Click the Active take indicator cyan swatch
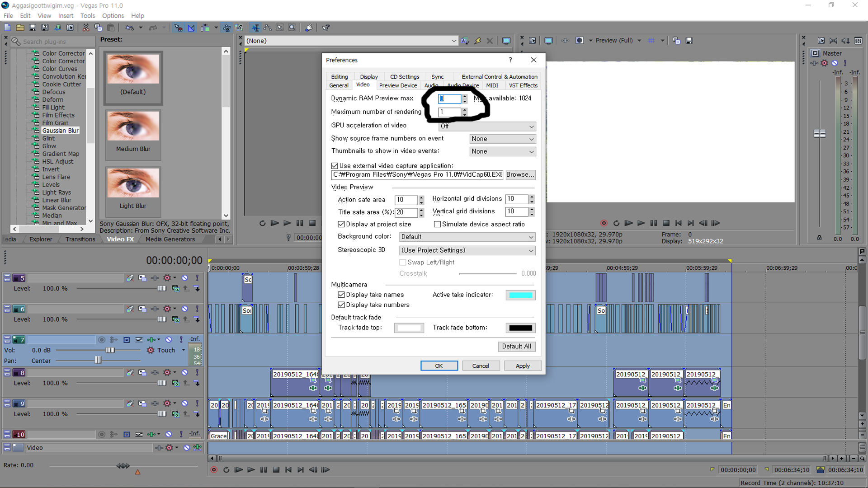The width and height of the screenshot is (868, 488). [520, 295]
